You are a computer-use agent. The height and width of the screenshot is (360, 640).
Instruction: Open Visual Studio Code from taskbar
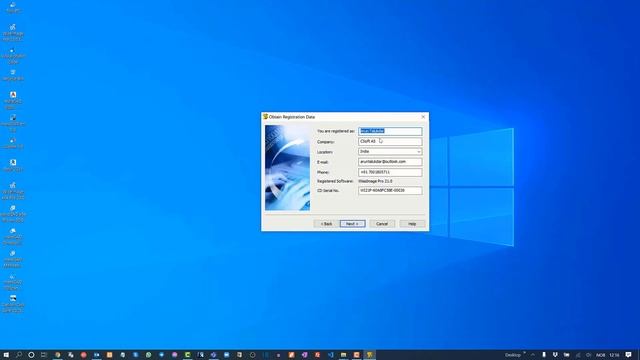tap(330, 355)
